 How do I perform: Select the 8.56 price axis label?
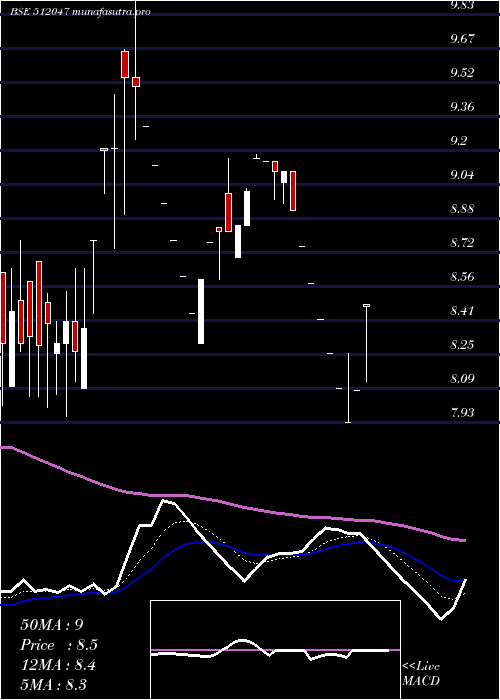[x=462, y=276]
